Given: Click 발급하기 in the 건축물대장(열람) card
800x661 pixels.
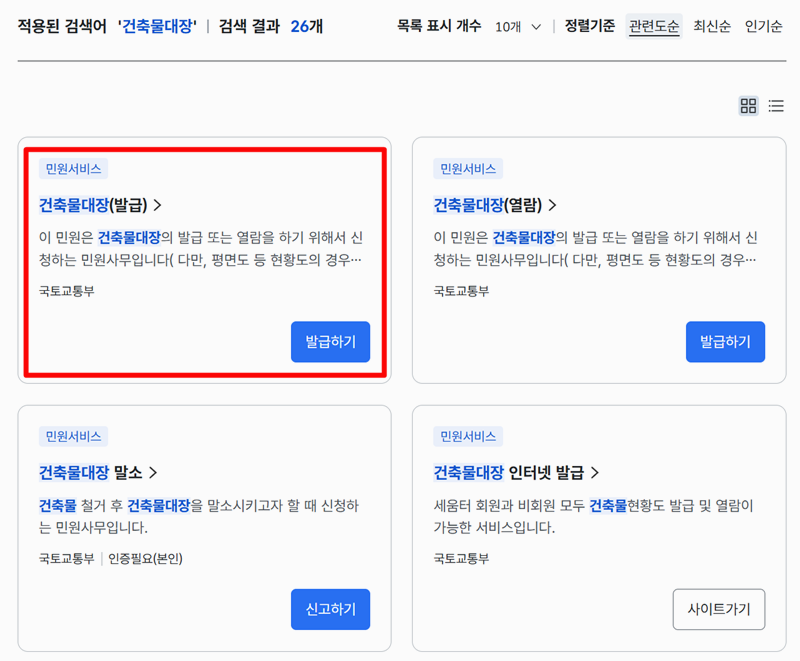Looking at the screenshot, I should [x=725, y=342].
